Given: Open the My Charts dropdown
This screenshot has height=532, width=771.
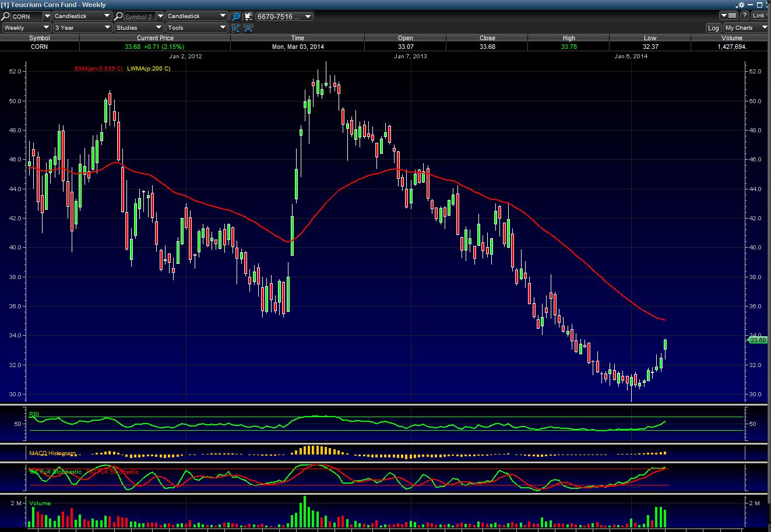Looking at the screenshot, I should (746, 28).
